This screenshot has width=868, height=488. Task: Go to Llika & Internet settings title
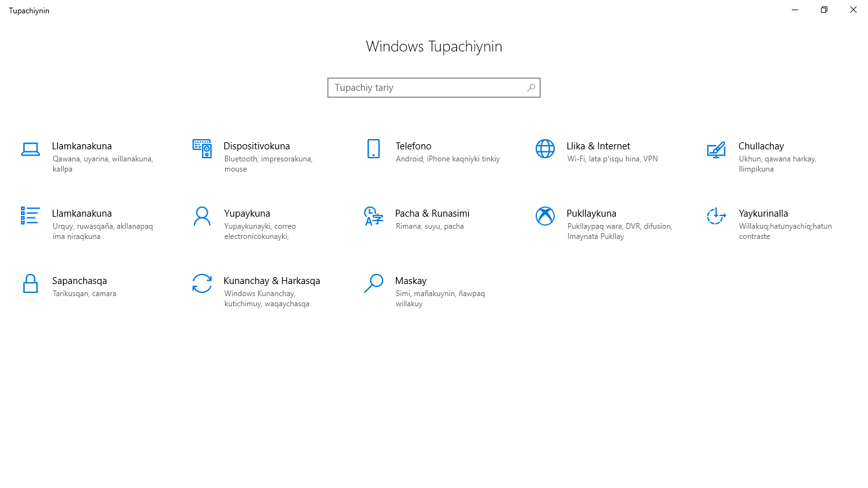point(599,146)
